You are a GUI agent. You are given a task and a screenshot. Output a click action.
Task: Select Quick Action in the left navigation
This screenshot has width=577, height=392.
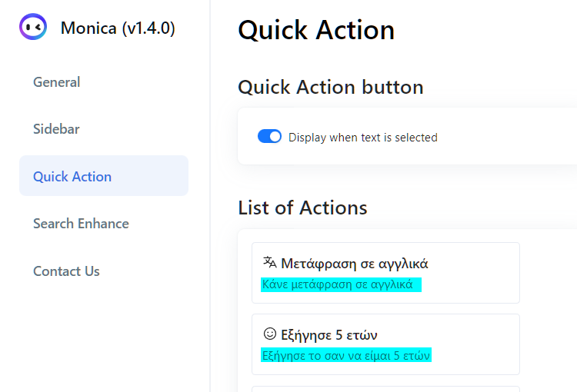[104, 176]
